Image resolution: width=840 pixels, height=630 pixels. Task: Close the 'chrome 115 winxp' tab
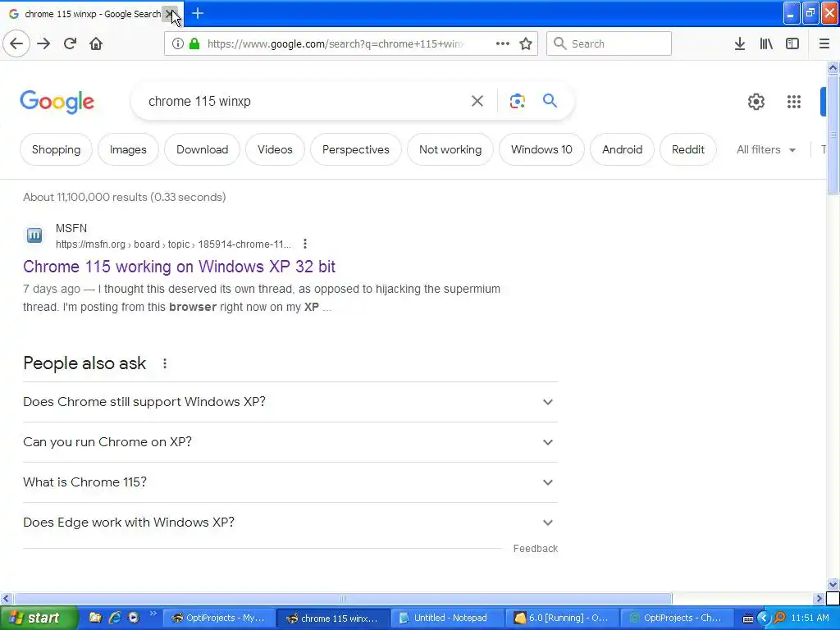(169, 13)
